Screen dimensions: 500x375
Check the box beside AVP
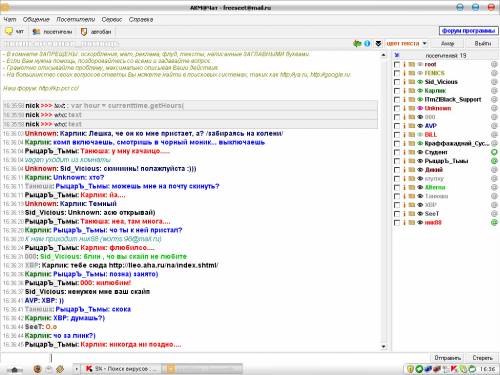pos(397,126)
